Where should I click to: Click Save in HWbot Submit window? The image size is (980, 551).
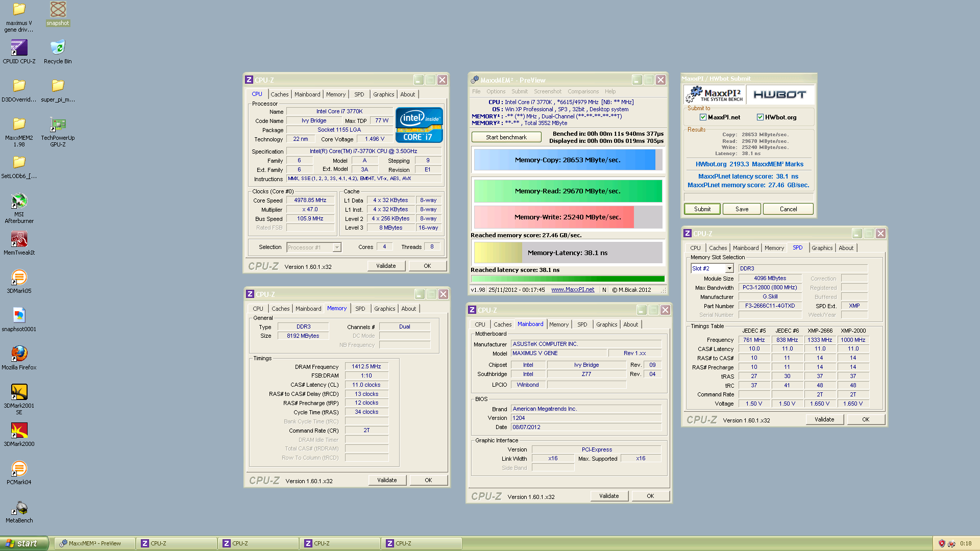click(742, 209)
